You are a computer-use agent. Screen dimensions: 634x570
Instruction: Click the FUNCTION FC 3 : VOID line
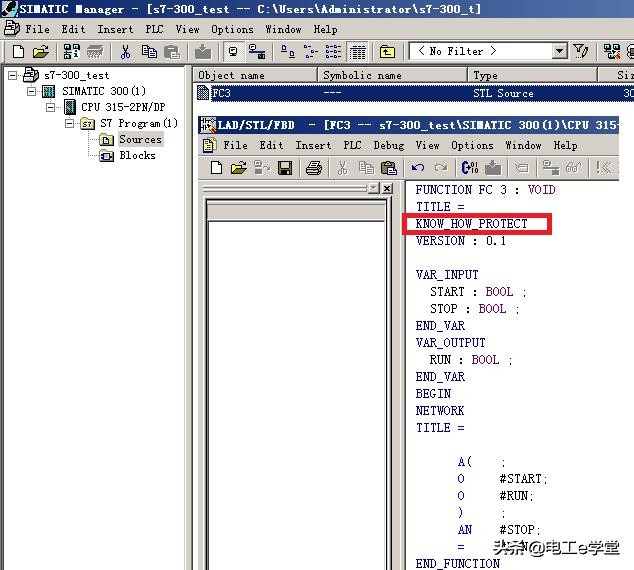(x=485, y=190)
